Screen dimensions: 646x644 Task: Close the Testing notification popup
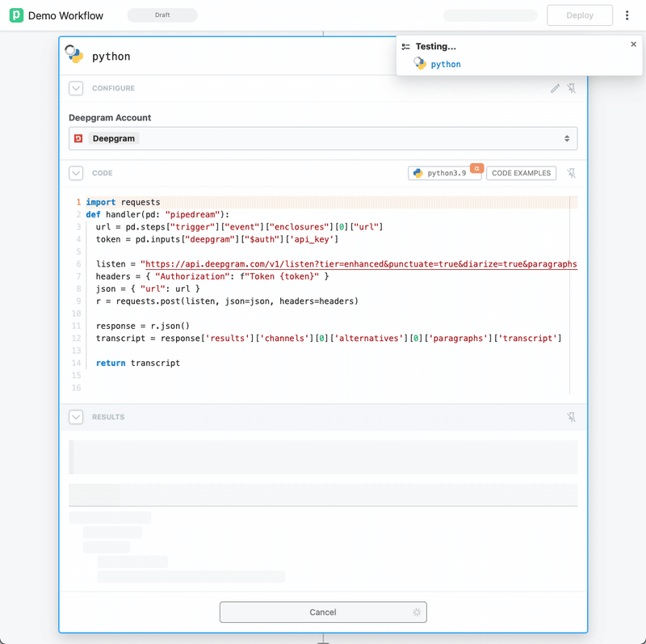tap(633, 44)
